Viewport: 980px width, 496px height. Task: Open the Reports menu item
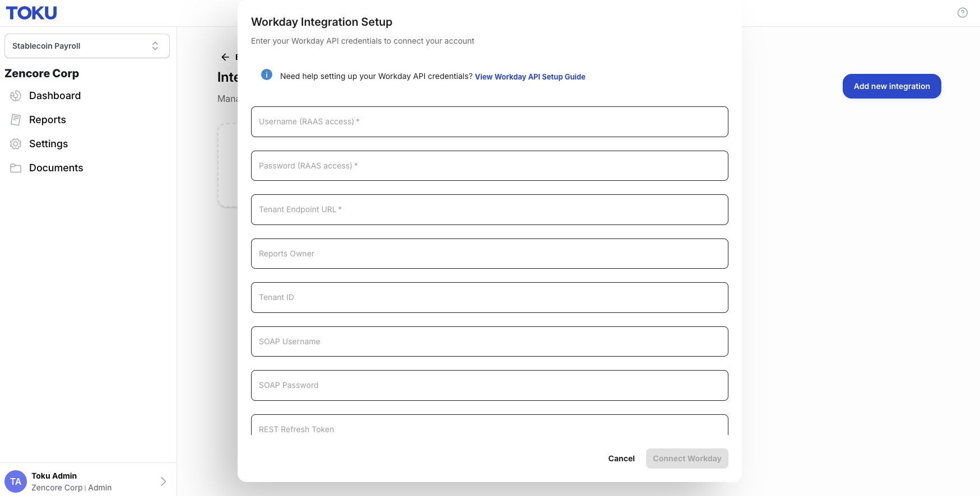[48, 120]
